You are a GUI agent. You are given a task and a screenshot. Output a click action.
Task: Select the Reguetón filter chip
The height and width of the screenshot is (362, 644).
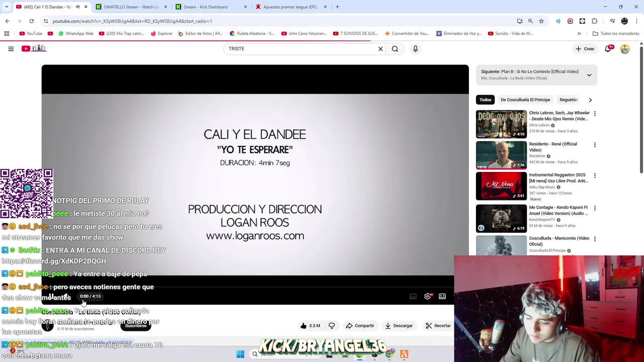[x=569, y=100]
